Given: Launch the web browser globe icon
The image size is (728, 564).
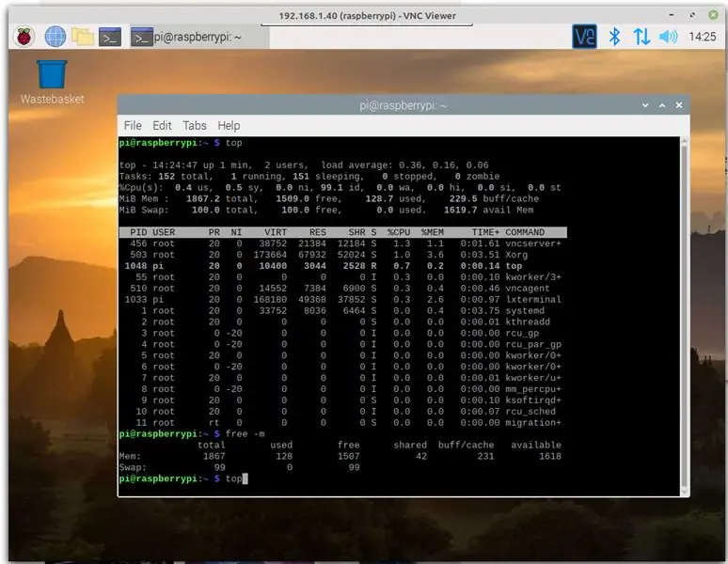Looking at the screenshot, I should pos(55,37).
